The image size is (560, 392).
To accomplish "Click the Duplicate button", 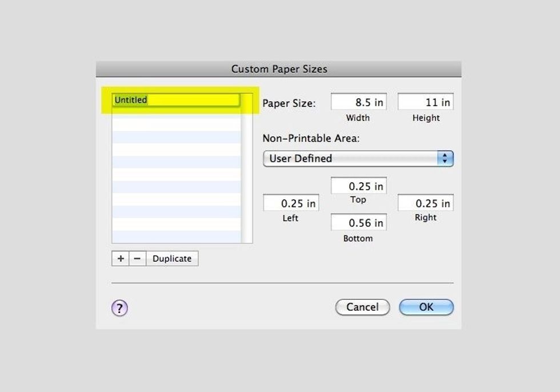I will click(x=172, y=258).
